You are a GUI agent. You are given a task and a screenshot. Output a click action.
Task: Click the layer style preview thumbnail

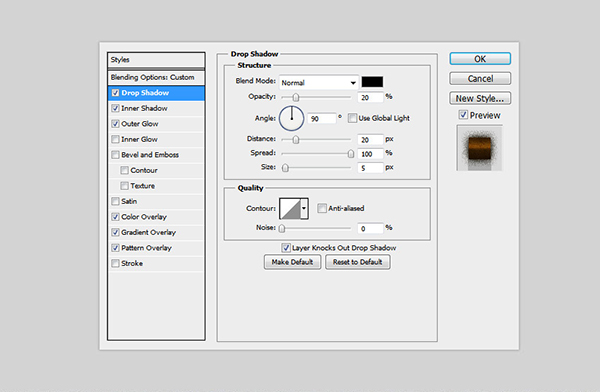pos(479,148)
